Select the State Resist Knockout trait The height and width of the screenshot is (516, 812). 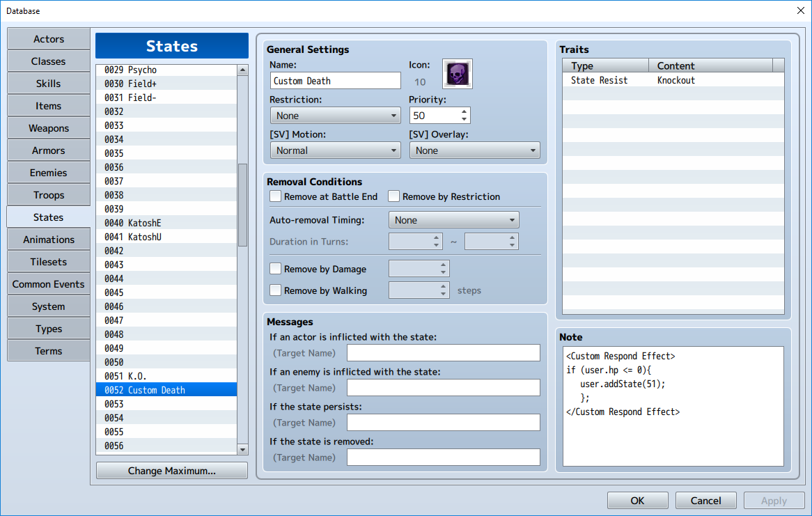tap(673, 80)
